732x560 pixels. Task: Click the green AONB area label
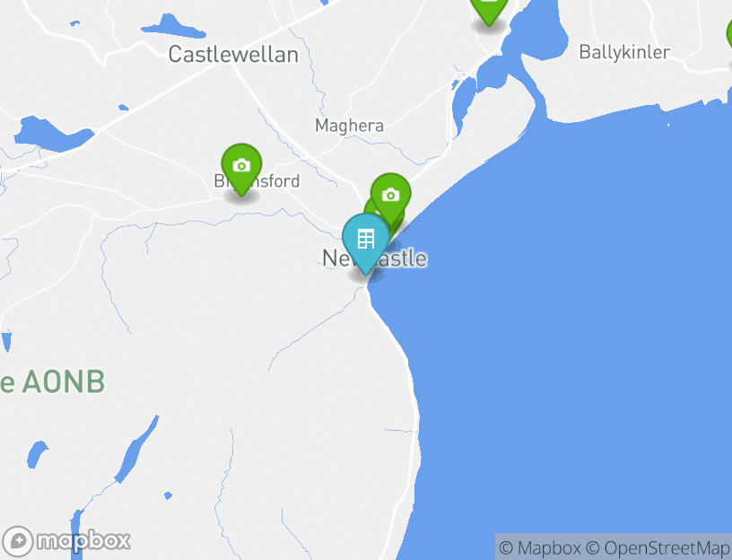(52, 382)
